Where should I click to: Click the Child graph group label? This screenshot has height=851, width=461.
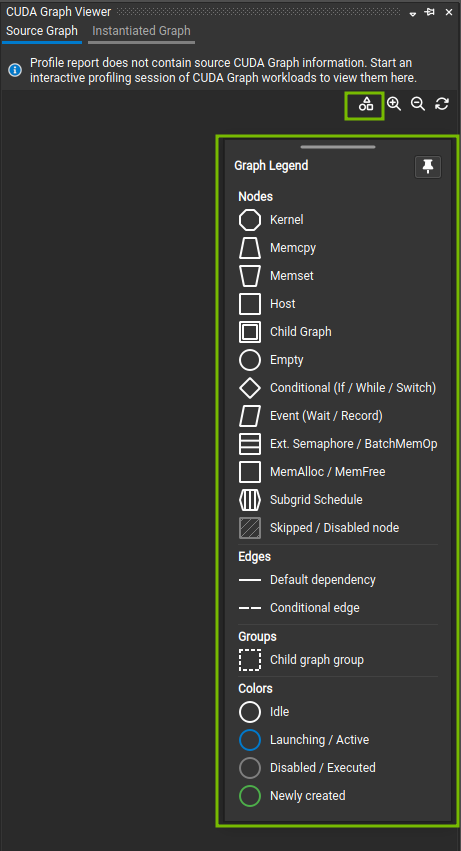point(317,661)
